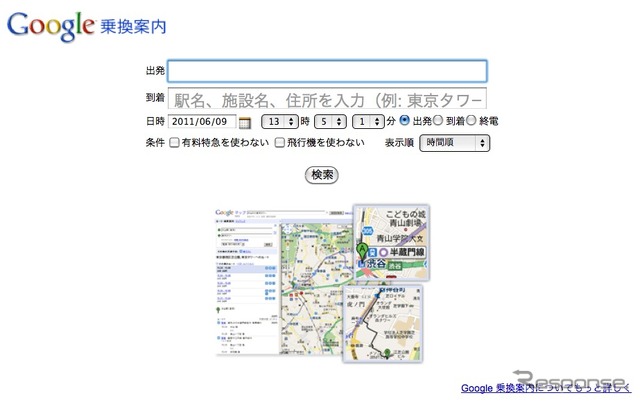Image resolution: width=640 pixels, height=402 pixels.
Task: Enable 飛行機を使わない checkbox
Action: pyautogui.click(x=280, y=142)
